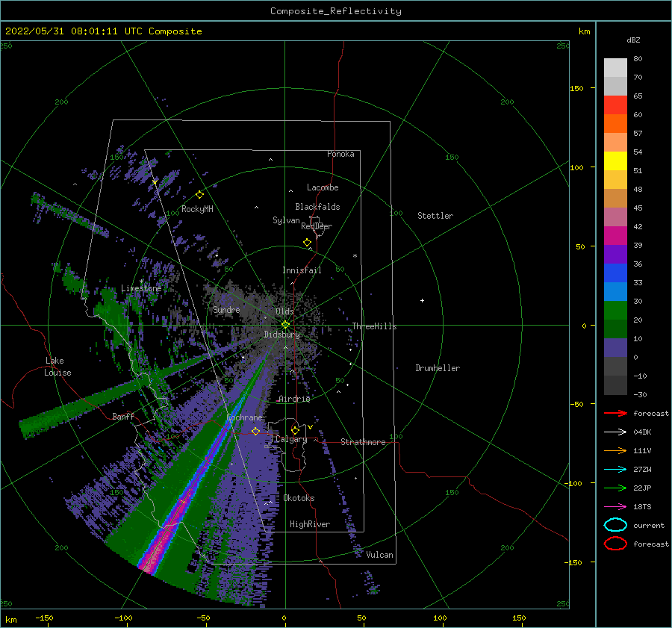The image size is (672, 628).
Task: Select the yellow diamond marker below Cochrane
Action: [255, 431]
